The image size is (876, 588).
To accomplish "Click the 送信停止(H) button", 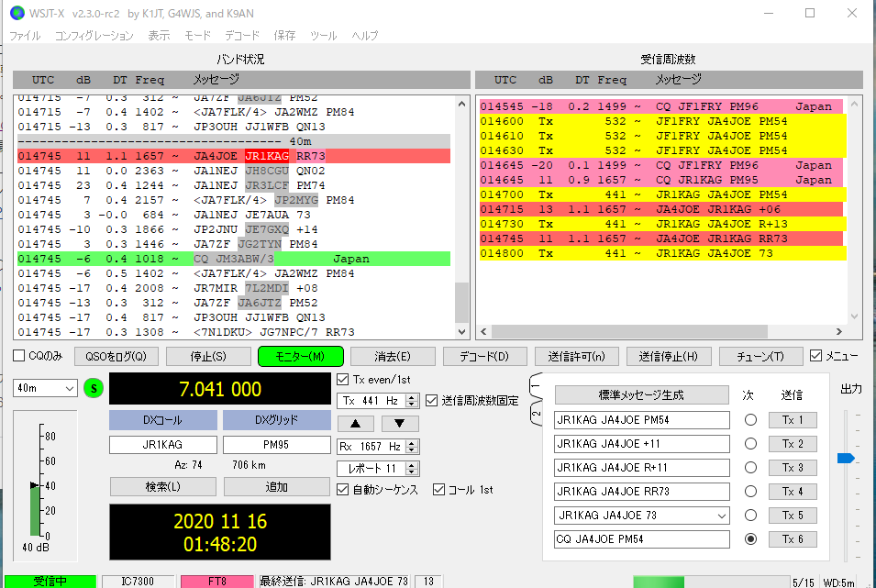I will click(669, 356).
